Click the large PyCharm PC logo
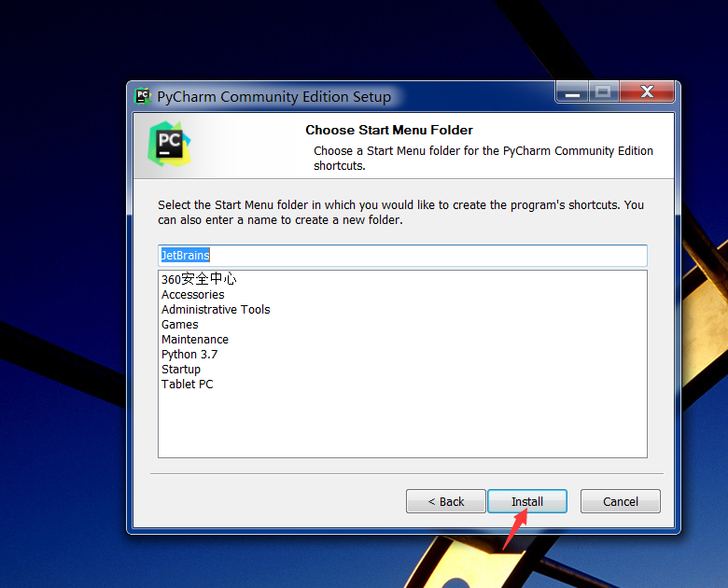Image resolution: width=728 pixels, height=588 pixels. tap(170, 144)
